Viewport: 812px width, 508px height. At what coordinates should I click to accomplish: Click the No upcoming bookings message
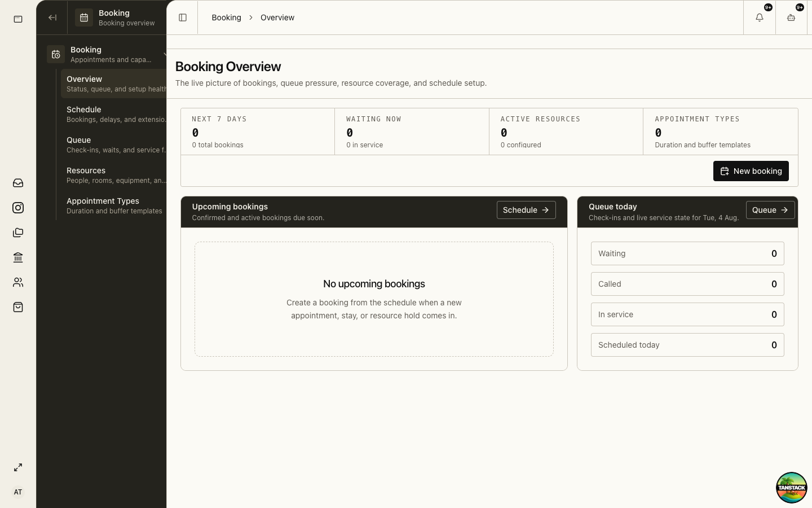pyautogui.click(x=374, y=284)
